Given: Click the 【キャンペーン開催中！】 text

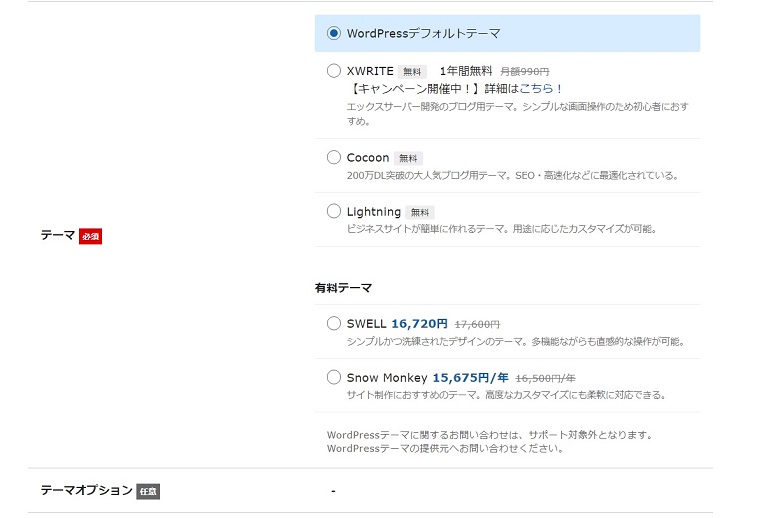Looking at the screenshot, I should (415, 89).
